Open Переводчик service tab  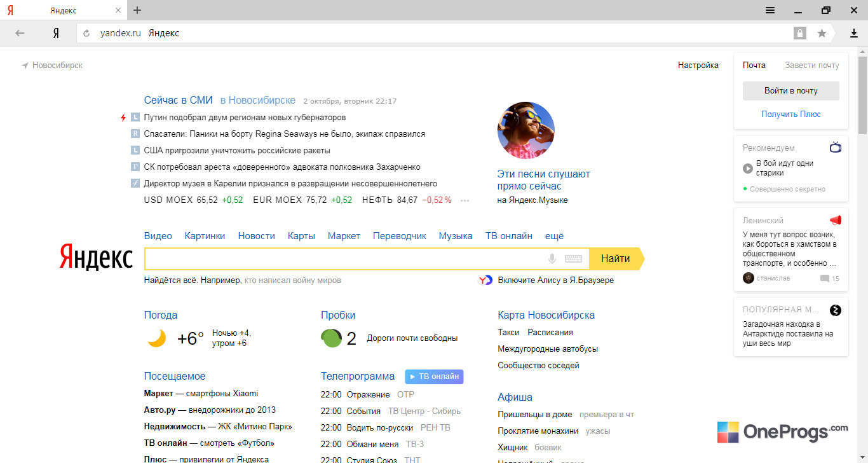tap(400, 236)
